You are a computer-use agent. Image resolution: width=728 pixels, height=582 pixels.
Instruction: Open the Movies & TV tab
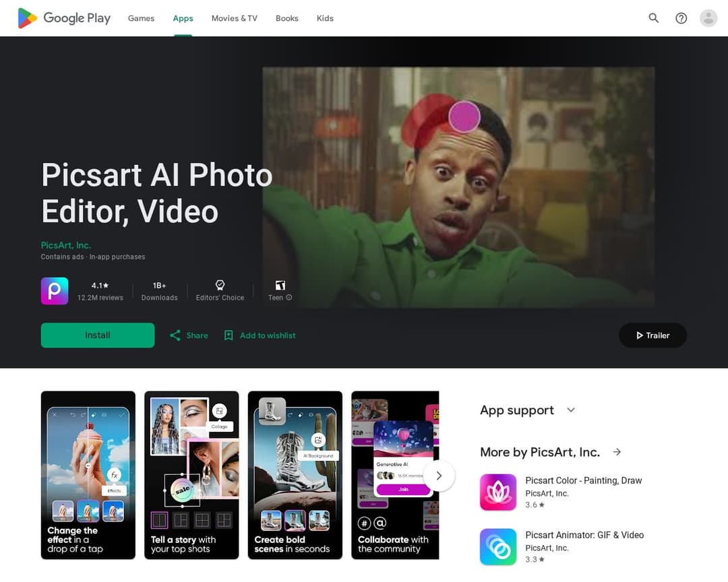pyautogui.click(x=234, y=18)
